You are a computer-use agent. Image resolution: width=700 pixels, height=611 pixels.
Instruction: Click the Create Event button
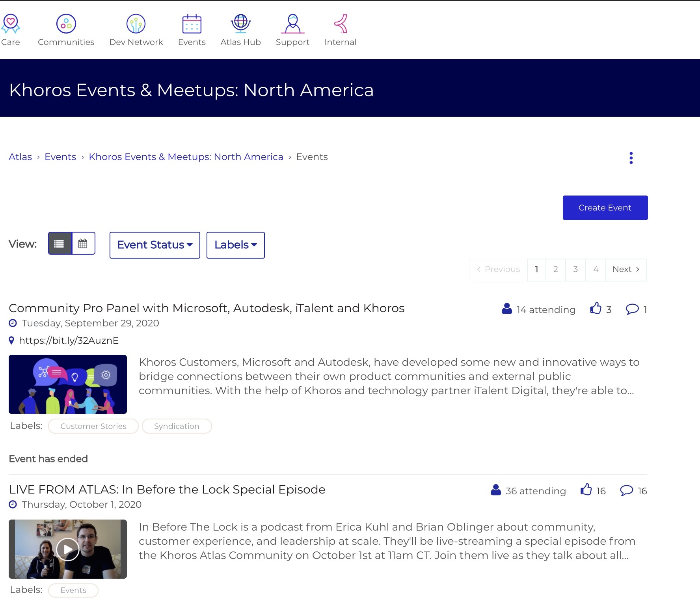click(x=605, y=208)
